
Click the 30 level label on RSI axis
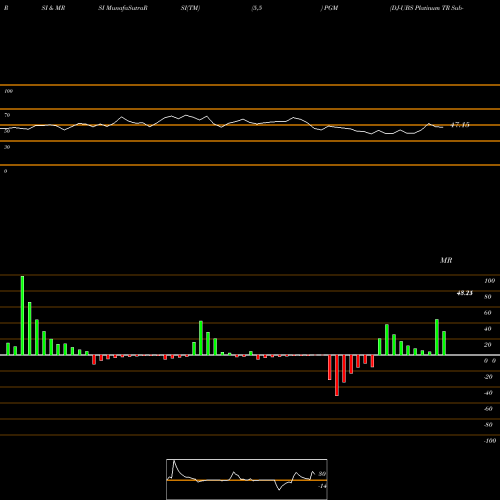tap(7, 147)
